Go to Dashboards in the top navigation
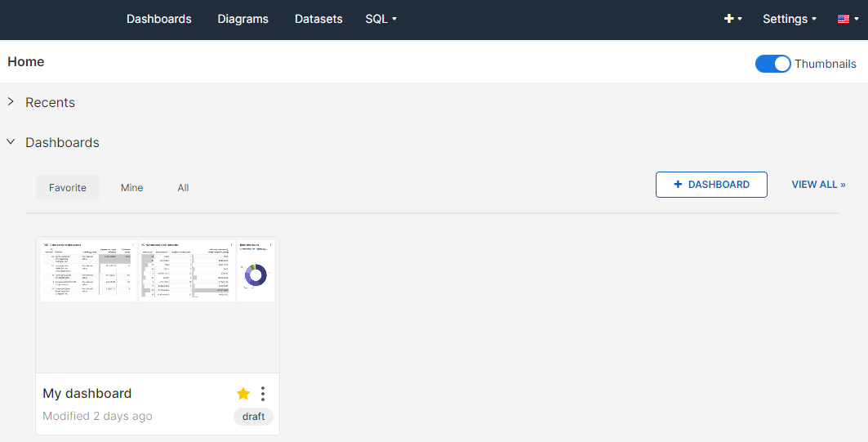 pyautogui.click(x=158, y=19)
